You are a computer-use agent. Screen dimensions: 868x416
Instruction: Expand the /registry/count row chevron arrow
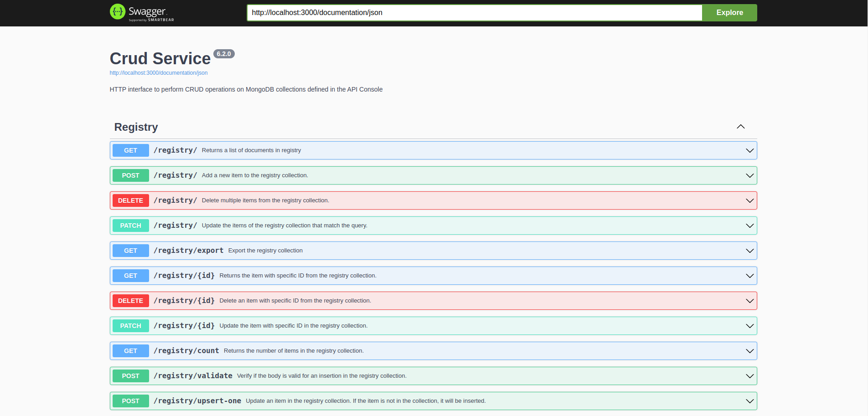coord(749,351)
